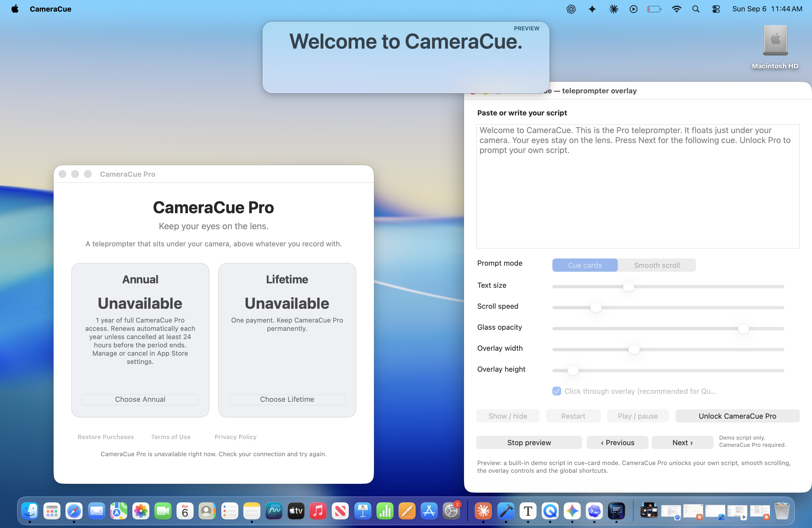Image resolution: width=812 pixels, height=528 pixels.
Task: Click the Claude starburst menu bar icon
Action: point(613,9)
